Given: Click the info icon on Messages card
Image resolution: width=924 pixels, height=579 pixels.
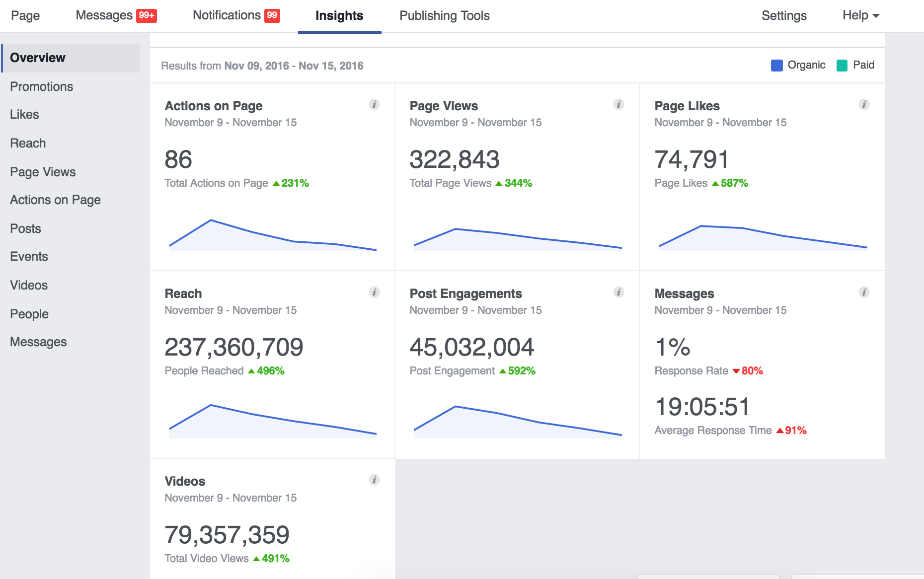Looking at the screenshot, I should coord(864,292).
